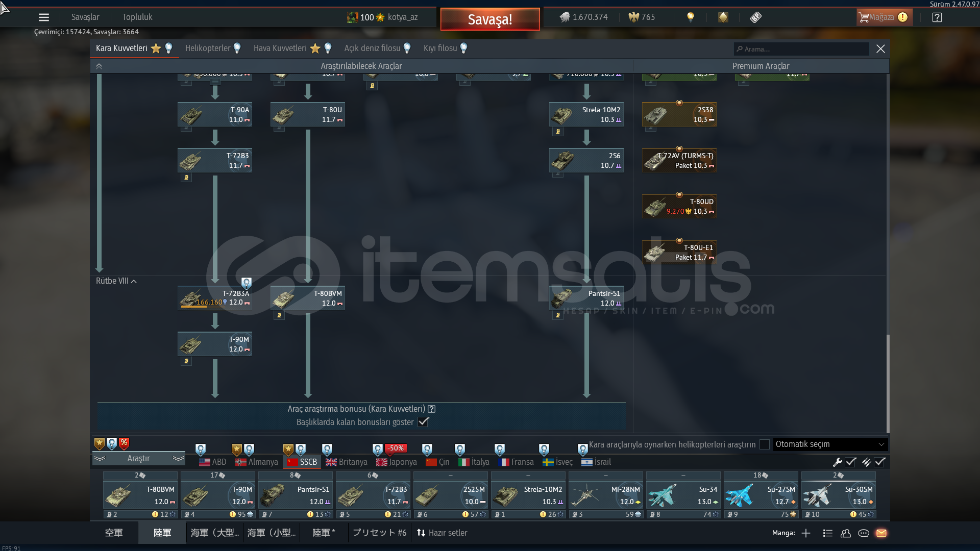Click the wrench auto-repair icon
Viewport: 980px width, 551px height.
(837, 462)
